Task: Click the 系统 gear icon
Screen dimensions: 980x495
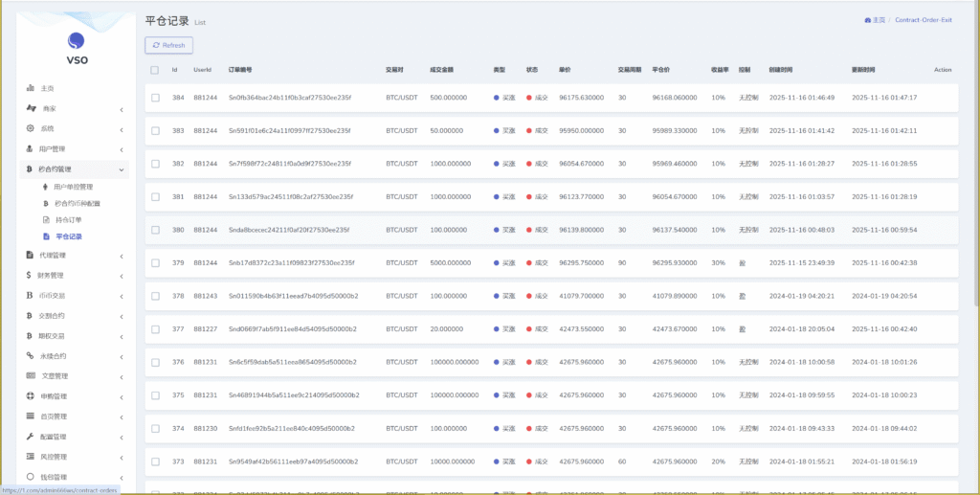Action: coord(31,128)
